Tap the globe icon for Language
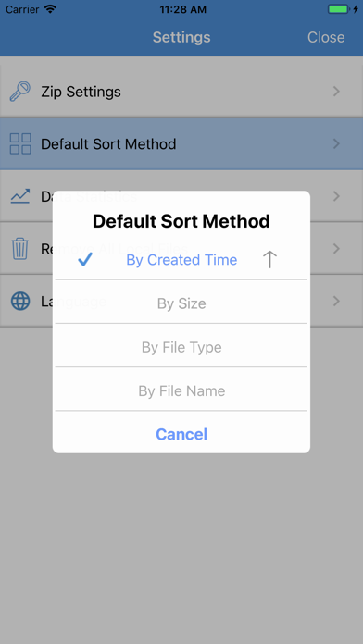The image size is (363, 644). [20, 301]
